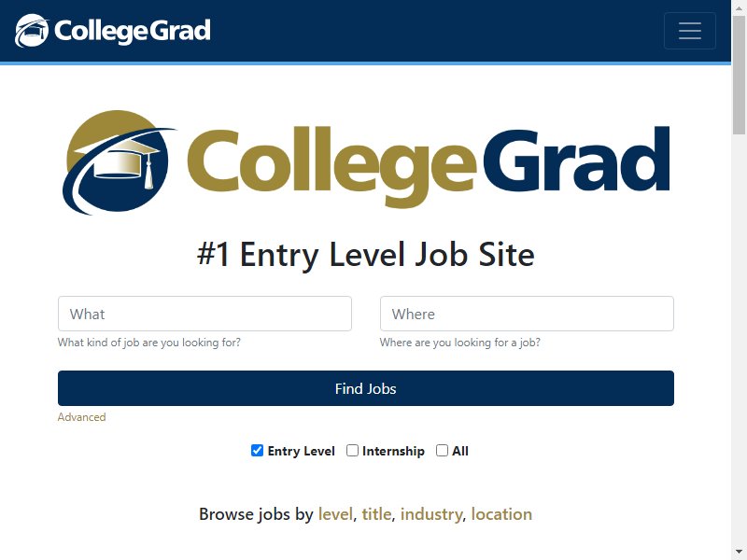747x560 pixels.
Task: Browse jobs by title link
Action: (376, 514)
